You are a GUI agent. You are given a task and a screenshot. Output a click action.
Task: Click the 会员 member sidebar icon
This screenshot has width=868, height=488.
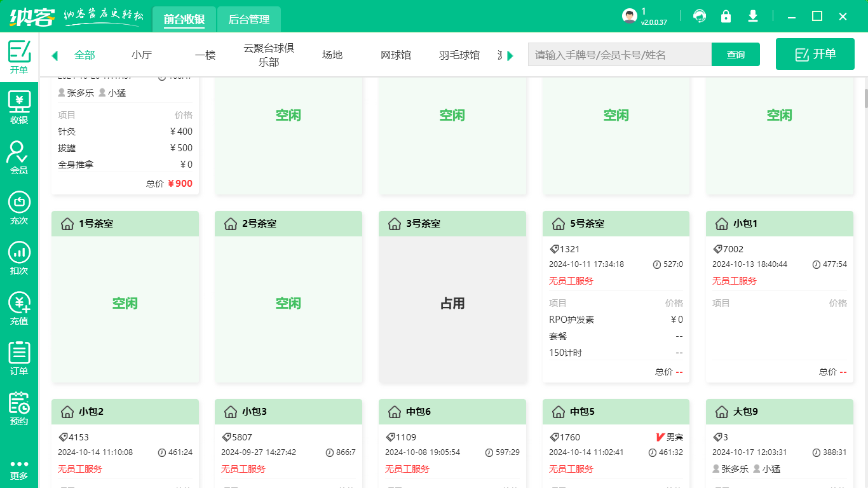point(19,158)
